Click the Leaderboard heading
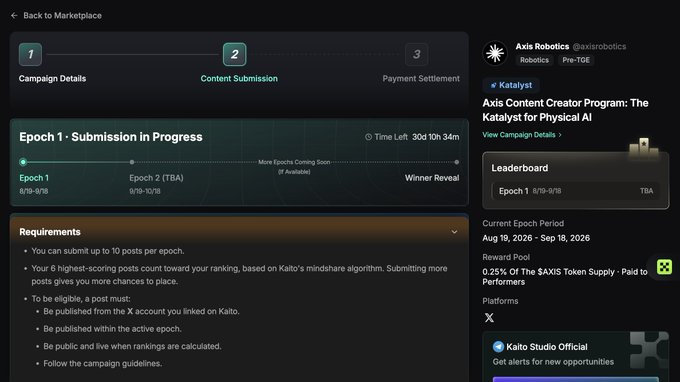Screen dimensions: 680x382 [520, 168]
